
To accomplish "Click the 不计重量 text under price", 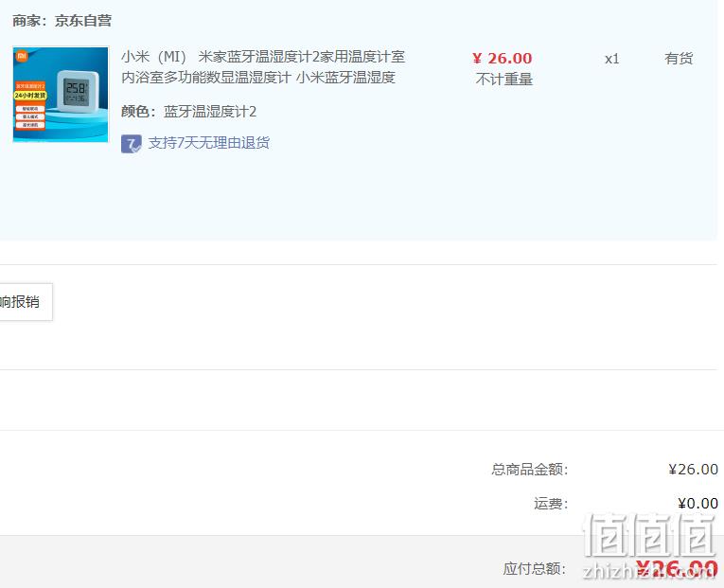I will [503, 79].
